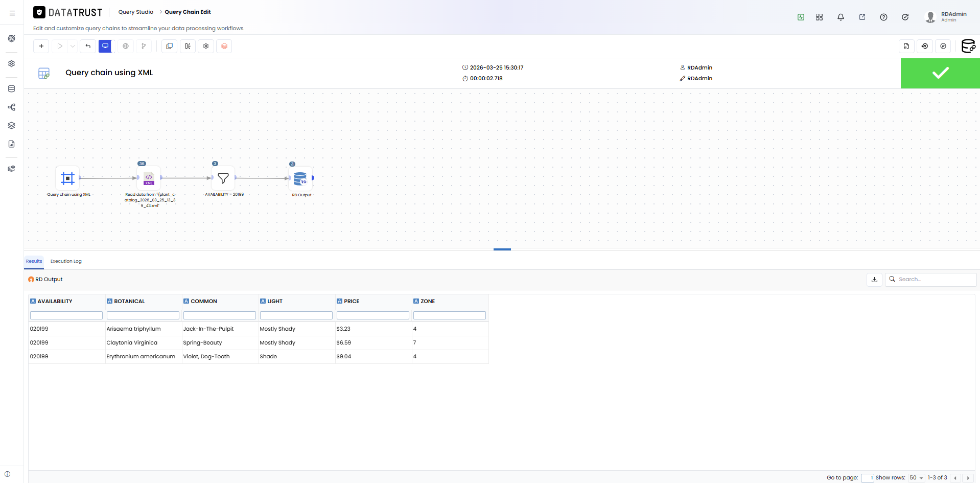Go to Query Studio breadcrumb link
This screenshot has width=980, height=483.
click(x=136, y=12)
